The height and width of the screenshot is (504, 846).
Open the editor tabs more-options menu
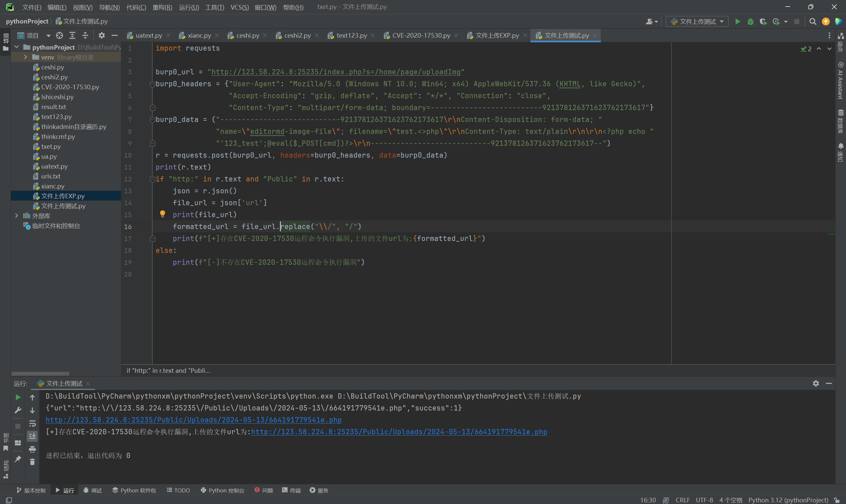point(829,35)
